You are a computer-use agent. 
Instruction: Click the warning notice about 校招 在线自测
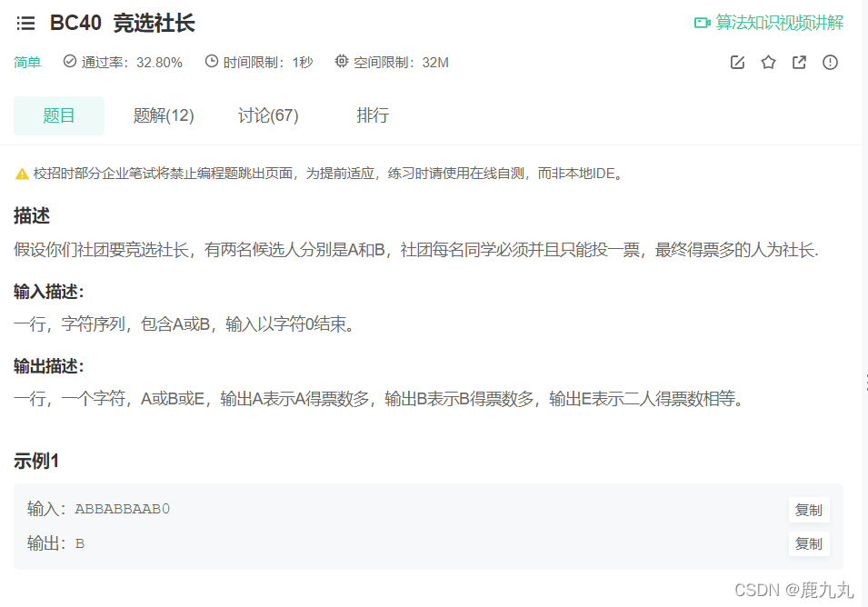pos(327,174)
